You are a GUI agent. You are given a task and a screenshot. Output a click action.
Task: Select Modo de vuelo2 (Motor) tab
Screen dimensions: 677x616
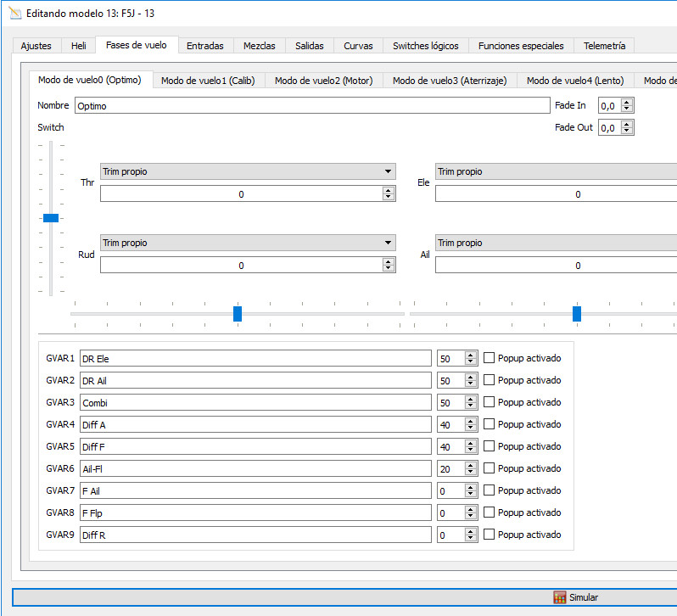[324, 81]
